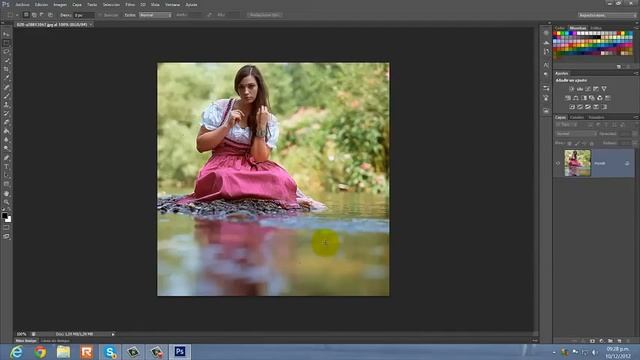Select the Gradient tool
Screen dimensions: 640x360
pos(6,131)
